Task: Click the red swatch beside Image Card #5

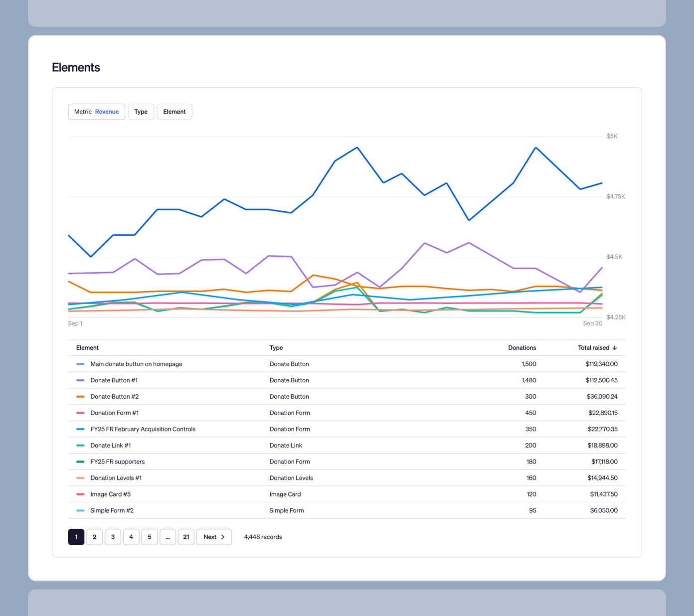Action: (80, 494)
